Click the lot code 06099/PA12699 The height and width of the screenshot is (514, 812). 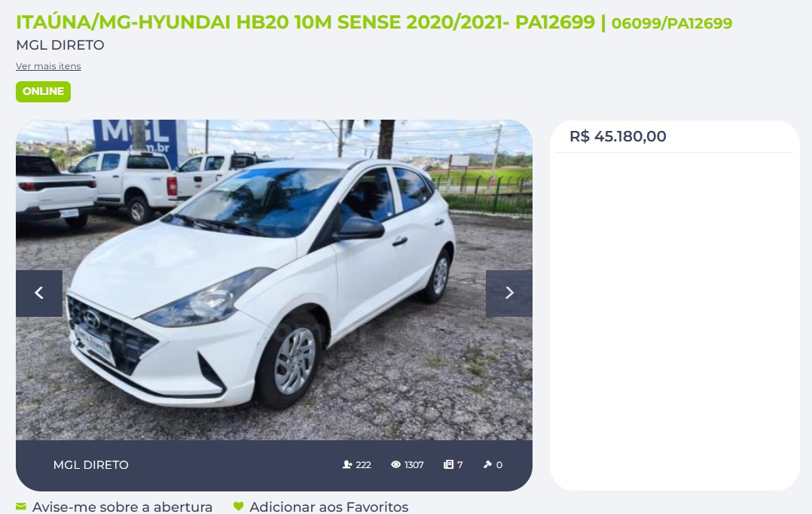(x=672, y=23)
